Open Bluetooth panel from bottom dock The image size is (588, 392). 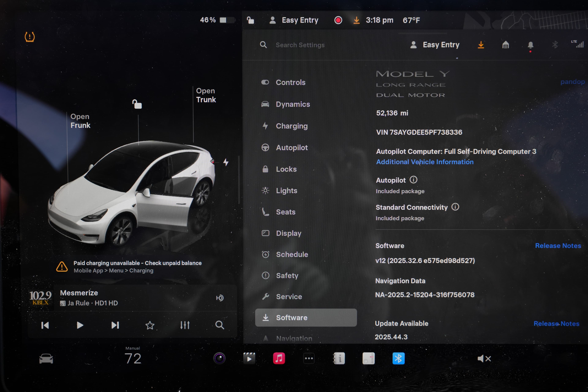point(398,358)
